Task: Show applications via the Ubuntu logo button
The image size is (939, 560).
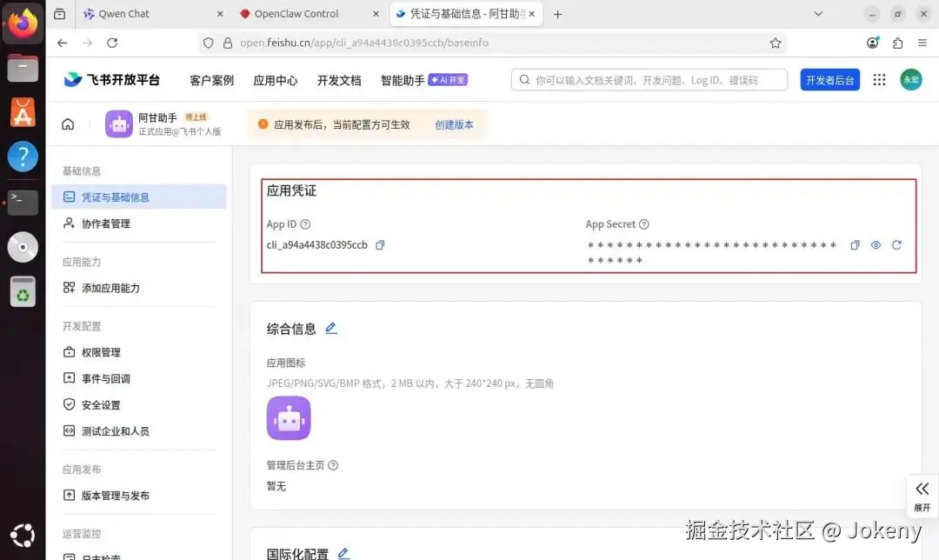Action: 23,536
